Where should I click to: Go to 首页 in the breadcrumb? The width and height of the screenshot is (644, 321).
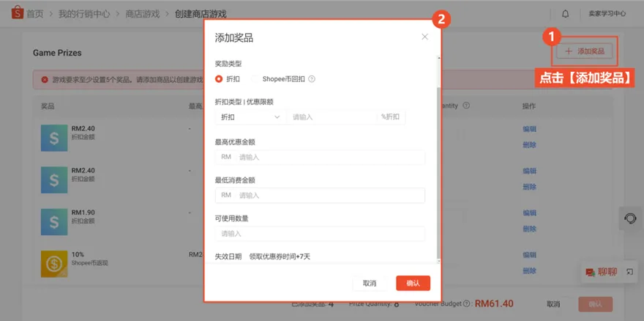coord(35,14)
